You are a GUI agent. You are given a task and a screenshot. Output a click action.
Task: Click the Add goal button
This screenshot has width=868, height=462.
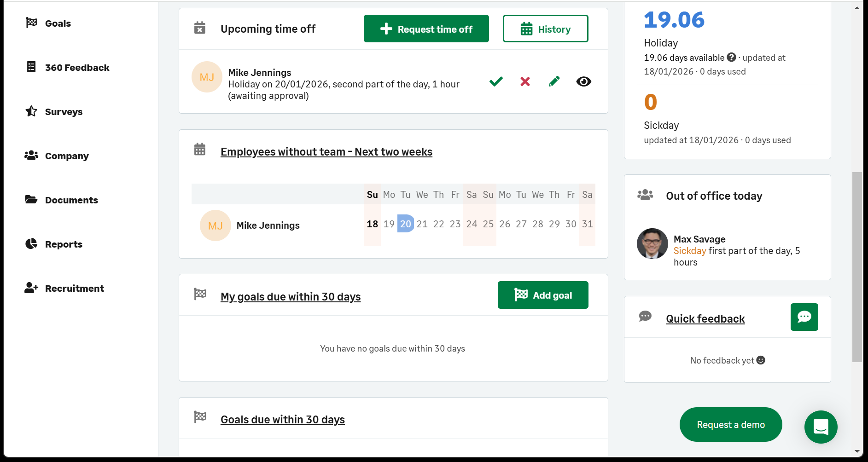(x=542, y=295)
